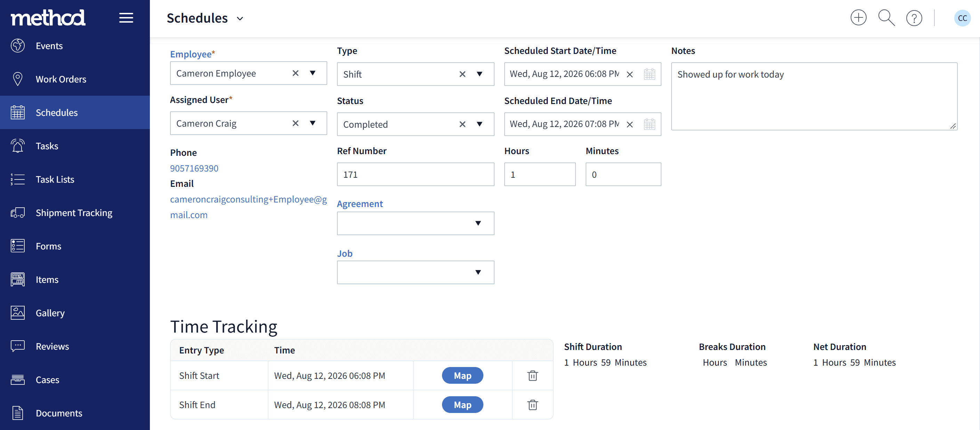This screenshot has height=430, width=980.
Task: Expand the Status dropdown arrow
Action: click(x=479, y=125)
